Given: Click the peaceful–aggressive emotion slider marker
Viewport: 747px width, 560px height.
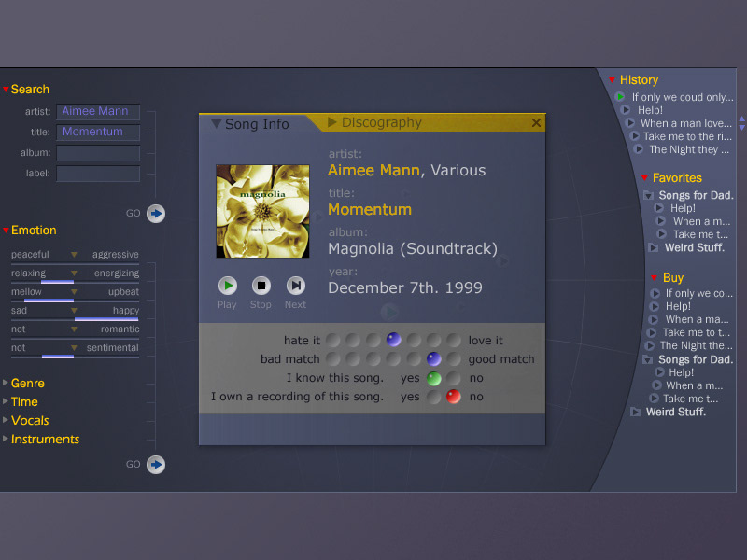Looking at the screenshot, I should point(74,255).
